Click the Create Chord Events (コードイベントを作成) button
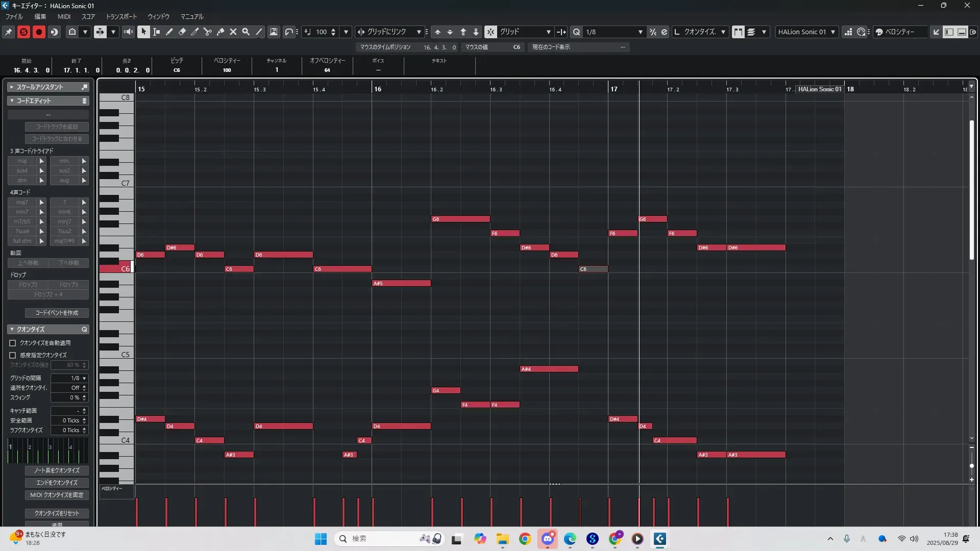This screenshot has width=980, height=551. 57,313
